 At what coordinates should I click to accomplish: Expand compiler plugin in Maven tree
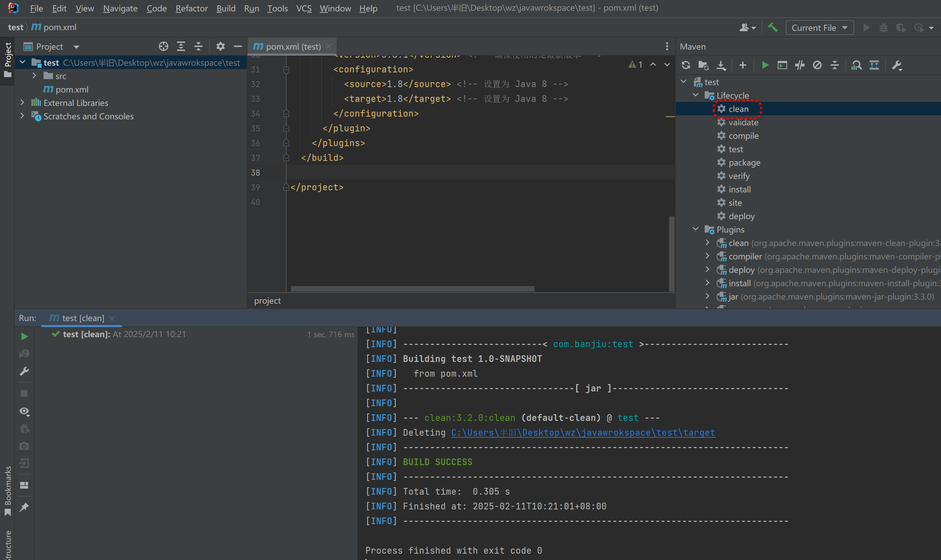pyautogui.click(x=708, y=256)
